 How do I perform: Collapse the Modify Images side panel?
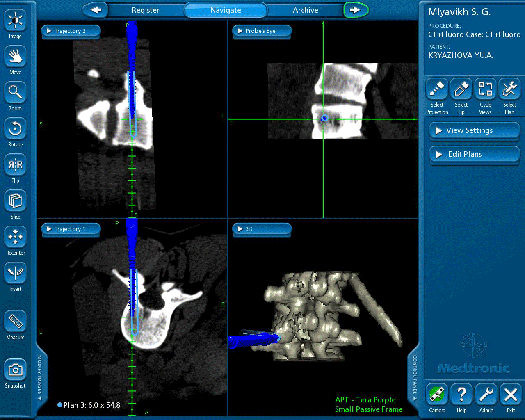[40, 378]
